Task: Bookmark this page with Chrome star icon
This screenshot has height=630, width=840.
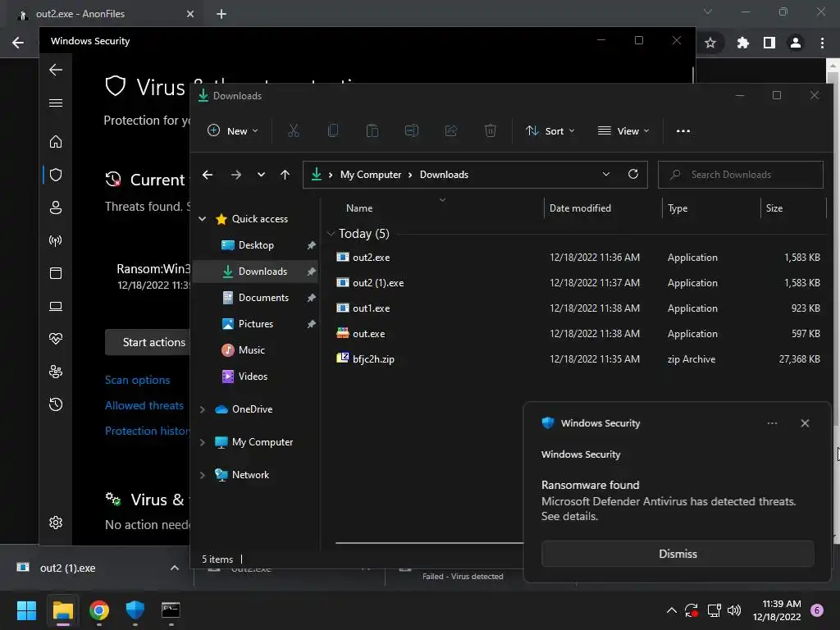Action: click(x=710, y=43)
